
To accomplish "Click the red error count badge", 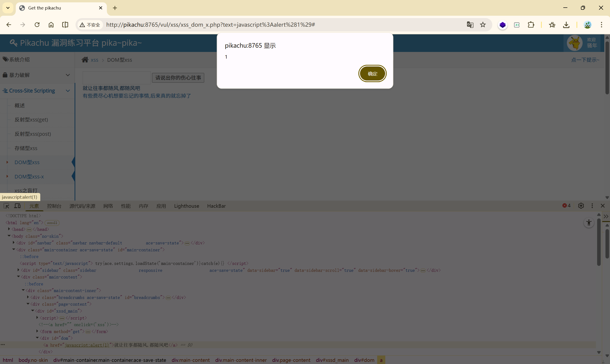I will [x=566, y=206].
